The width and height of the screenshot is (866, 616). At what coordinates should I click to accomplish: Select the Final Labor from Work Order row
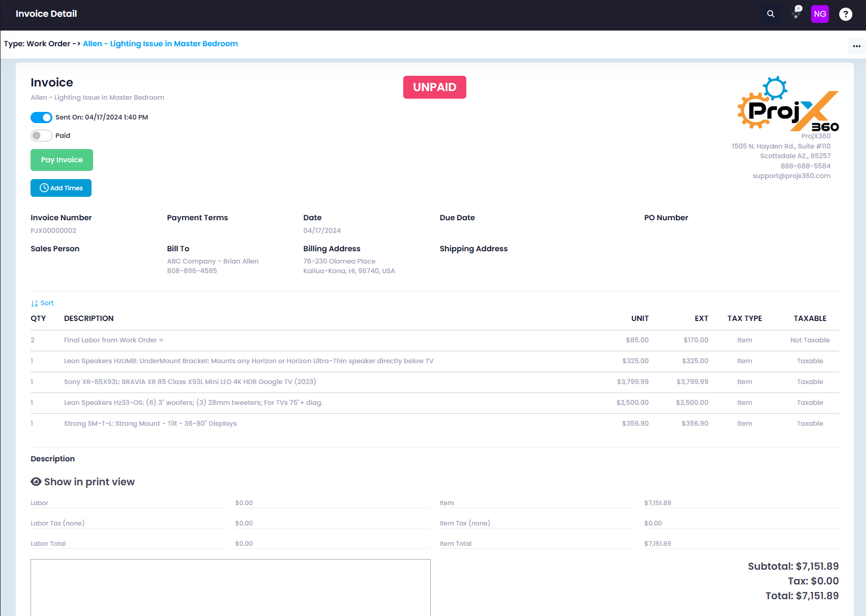(435, 340)
